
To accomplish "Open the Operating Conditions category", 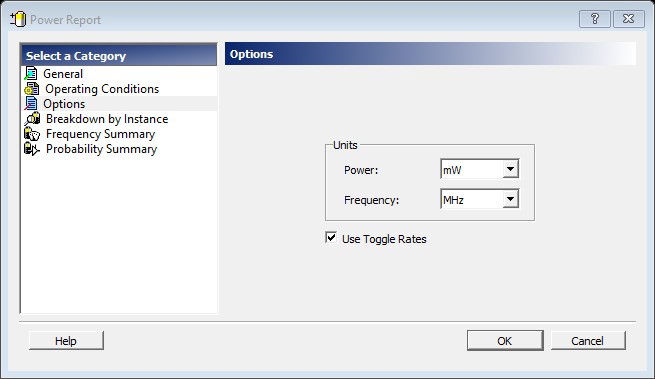I will click(102, 89).
